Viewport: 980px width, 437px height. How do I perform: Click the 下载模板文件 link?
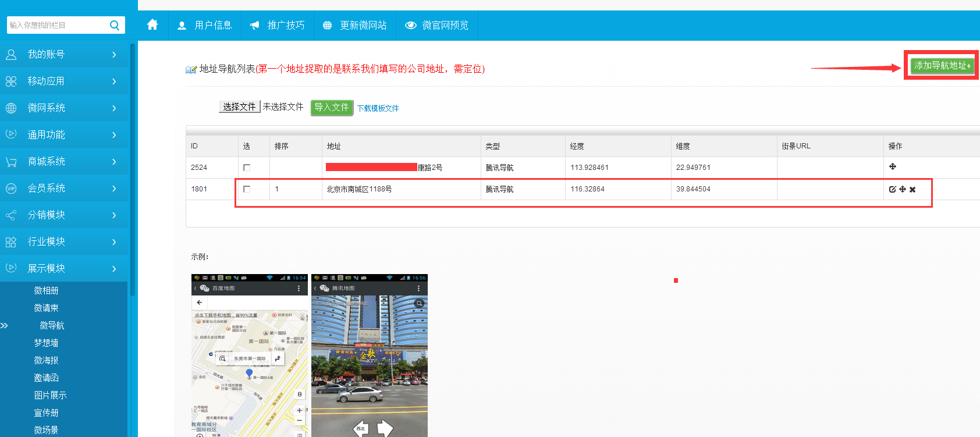pos(378,108)
